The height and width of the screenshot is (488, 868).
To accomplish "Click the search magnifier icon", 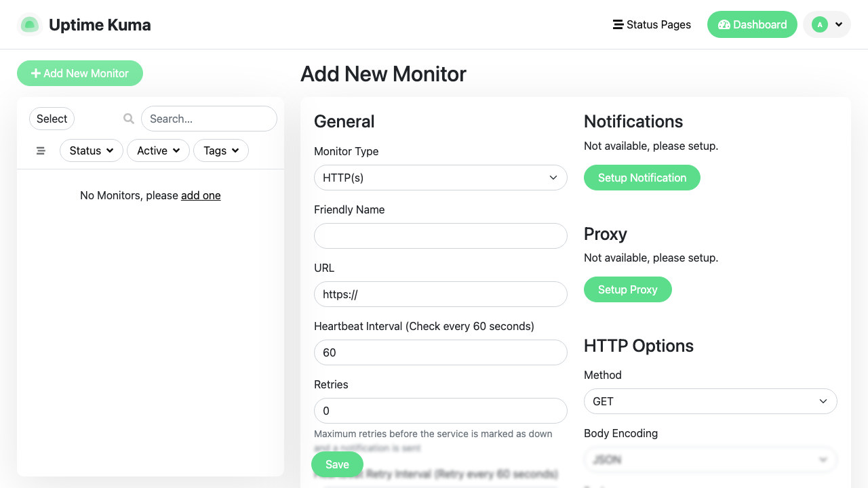I will [129, 119].
